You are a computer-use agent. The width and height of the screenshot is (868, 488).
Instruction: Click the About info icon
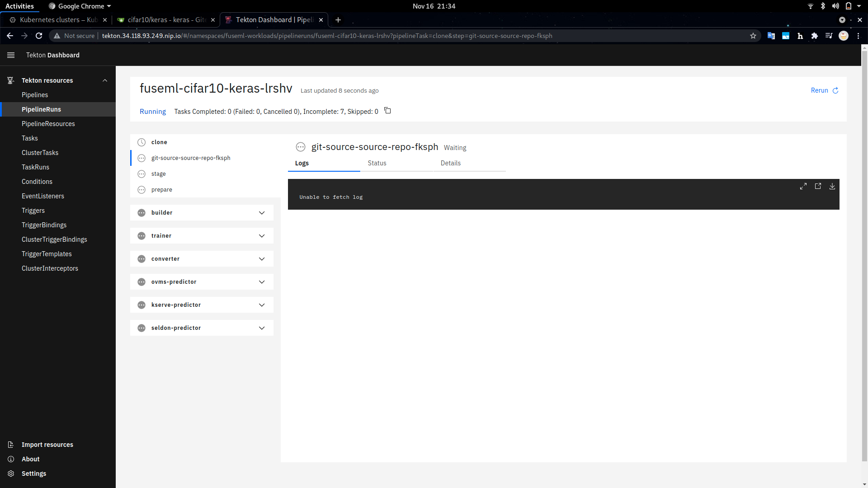10,459
